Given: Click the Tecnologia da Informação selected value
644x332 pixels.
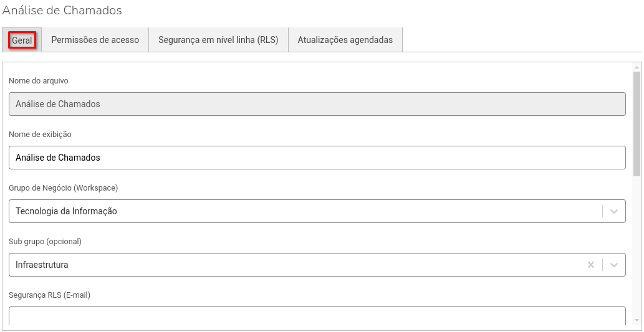Looking at the screenshot, I should 67,211.
